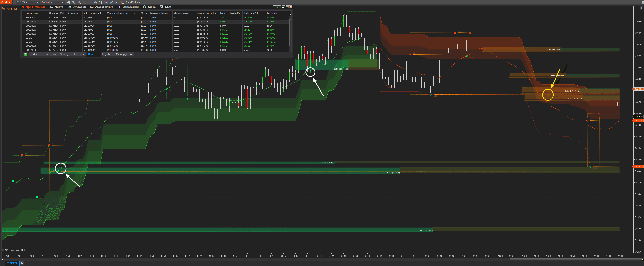644x266 pixels.
Task: Click the zoom out magnifier icon
Action: (84, 2)
